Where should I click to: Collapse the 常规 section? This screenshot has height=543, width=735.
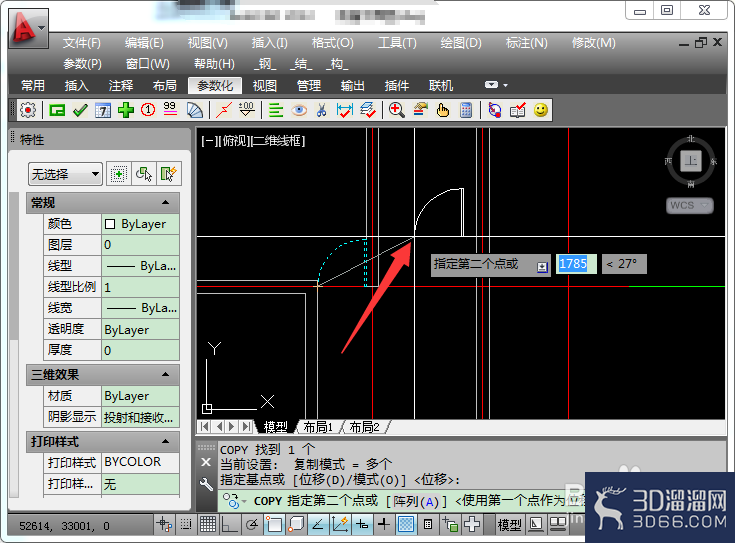coord(165,203)
